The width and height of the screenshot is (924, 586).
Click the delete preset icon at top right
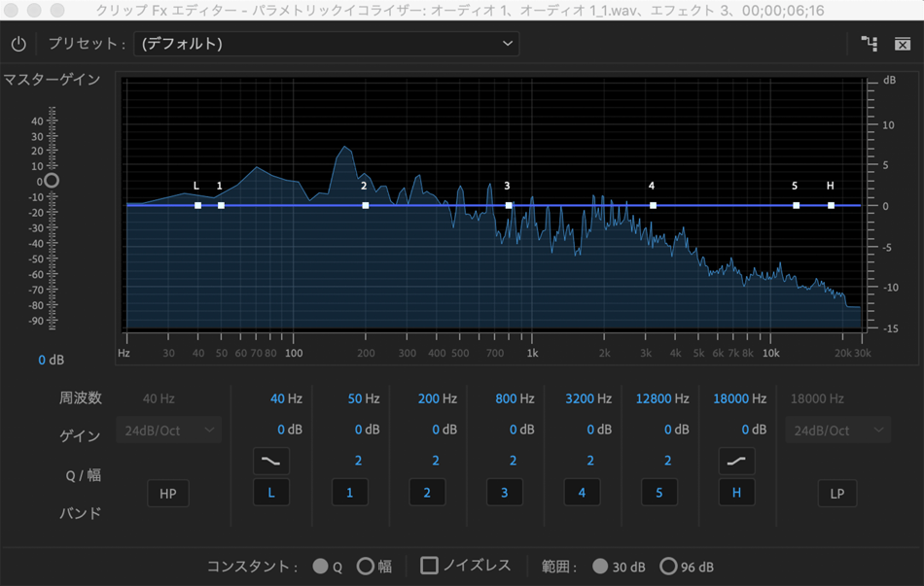tap(902, 44)
